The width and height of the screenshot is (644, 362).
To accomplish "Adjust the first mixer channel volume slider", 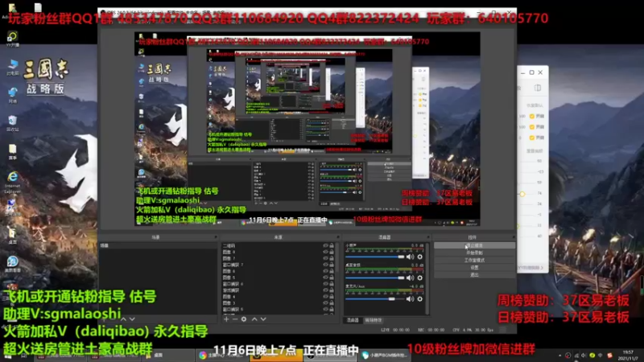I will 375,257.
